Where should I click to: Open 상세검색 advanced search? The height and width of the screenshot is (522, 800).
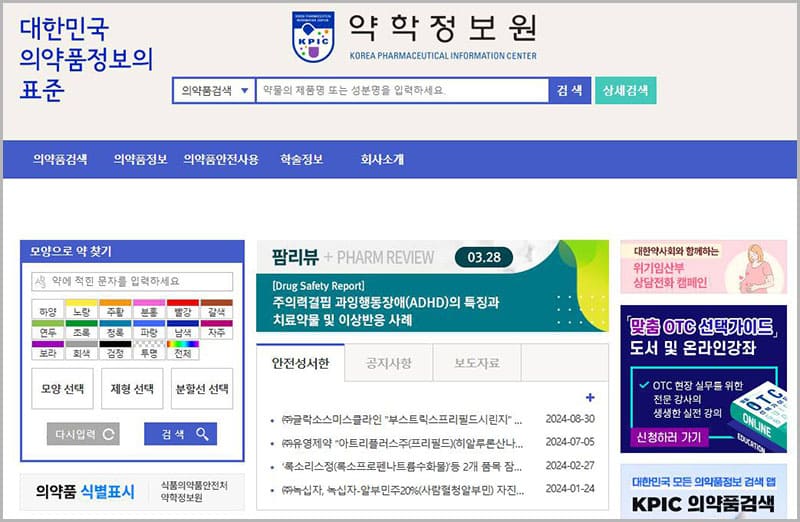click(626, 91)
